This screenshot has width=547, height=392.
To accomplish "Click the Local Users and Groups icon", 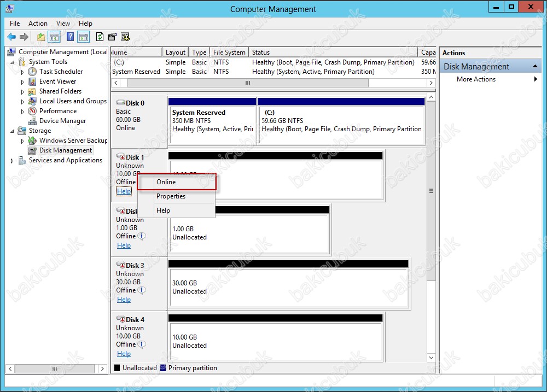I will (x=32, y=101).
